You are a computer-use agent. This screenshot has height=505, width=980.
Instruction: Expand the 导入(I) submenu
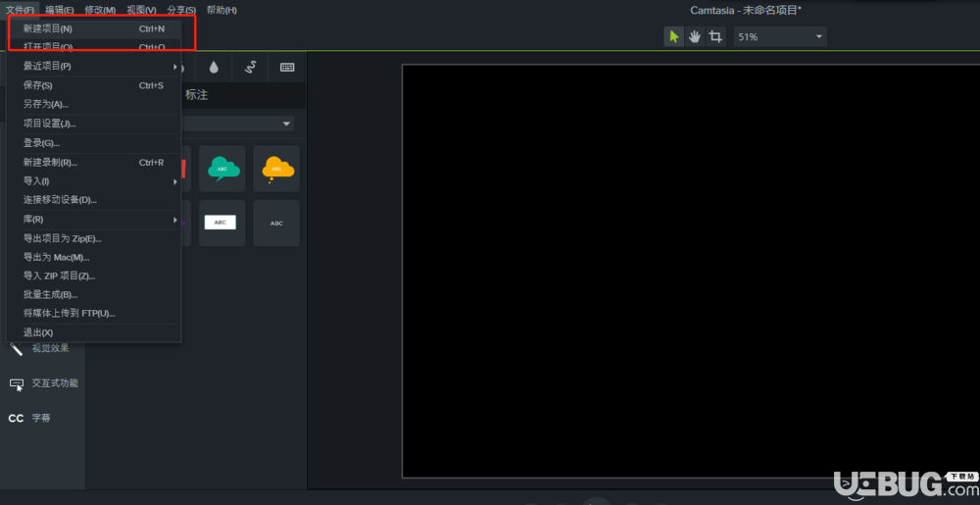click(94, 181)
